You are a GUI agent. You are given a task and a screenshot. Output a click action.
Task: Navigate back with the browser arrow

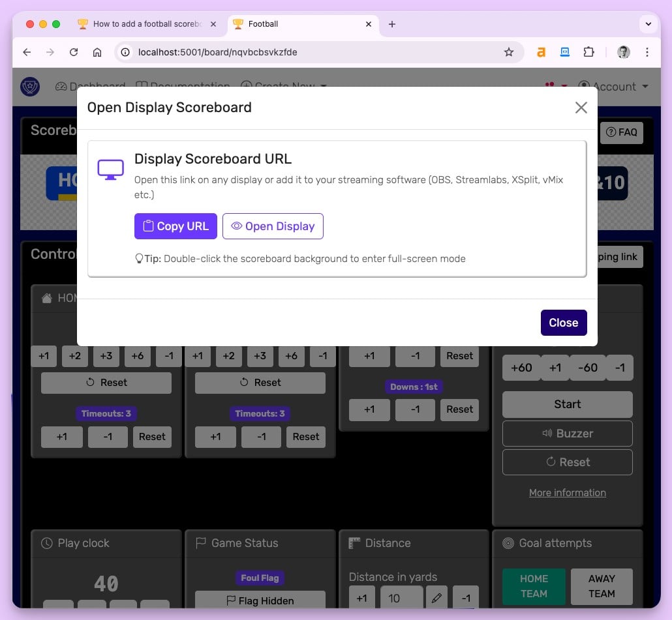(x=27, y=52)
